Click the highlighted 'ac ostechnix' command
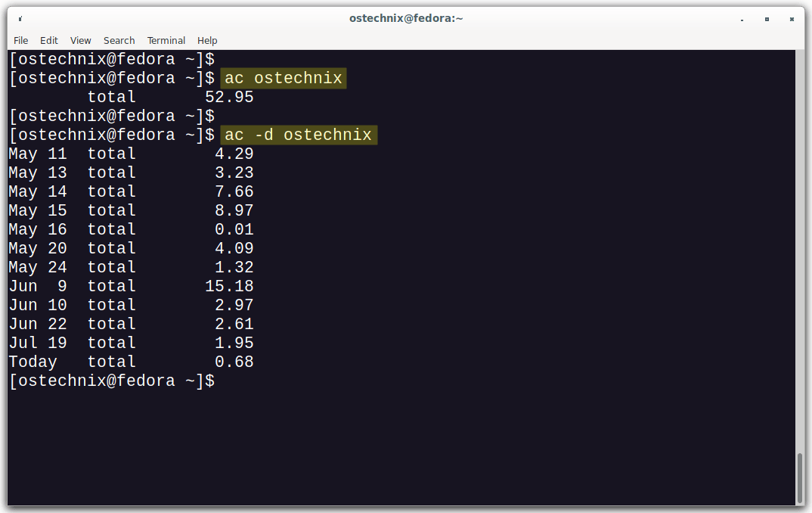 point(284,78)
